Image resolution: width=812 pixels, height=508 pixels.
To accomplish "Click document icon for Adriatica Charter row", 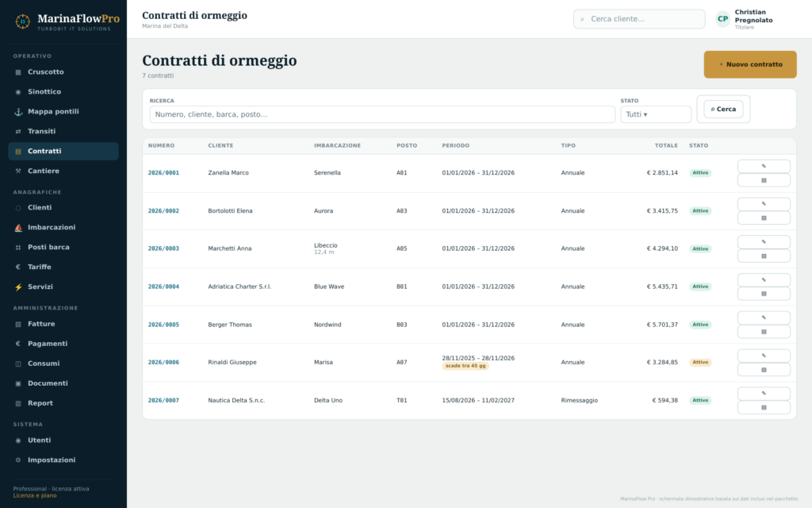I will click(764, 294).
